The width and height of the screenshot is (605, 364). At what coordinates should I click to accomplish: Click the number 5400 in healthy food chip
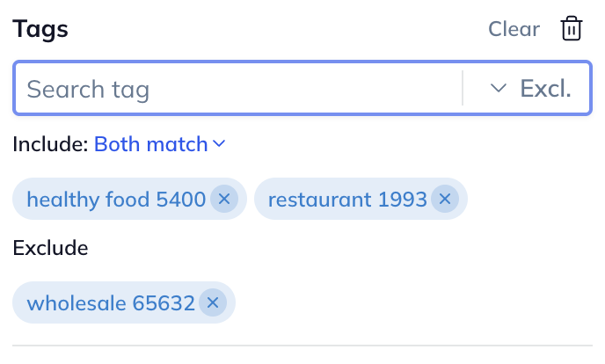pos(180,200)
